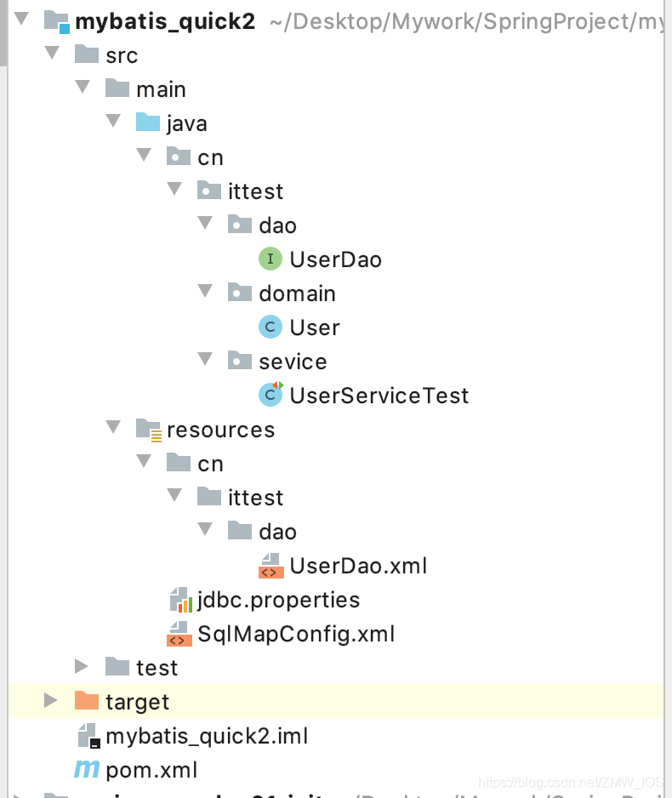Expand the test folder arrow
The height and width of the screenshot is (798, 672).
pos(82,666)
